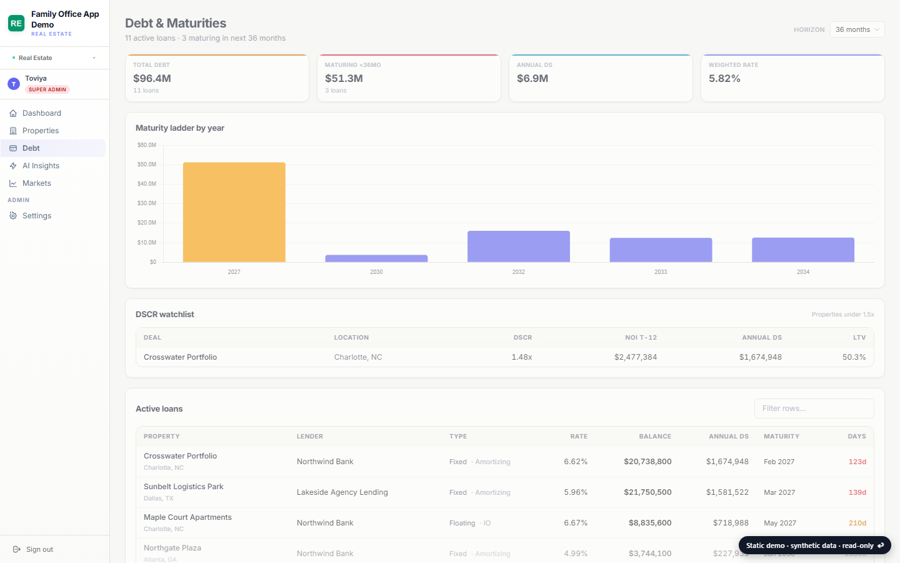The height and width of the screenshot is (563, 900).
Task: Click the $20,738,800 balance cell
Action: [x=647, y=461]
